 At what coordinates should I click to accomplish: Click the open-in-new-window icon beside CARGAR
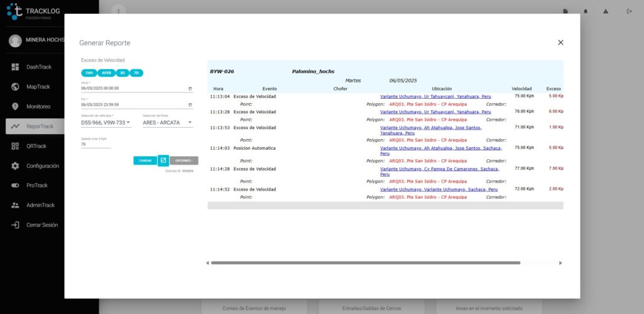point(163,160)
